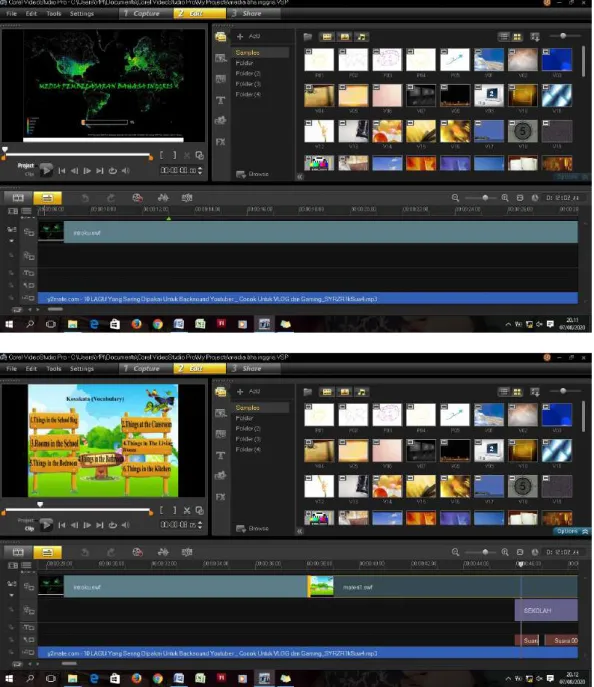Enlarge preview window icon in top window
The height and width of the screenshot is (687, 594).
click(199, 155)
